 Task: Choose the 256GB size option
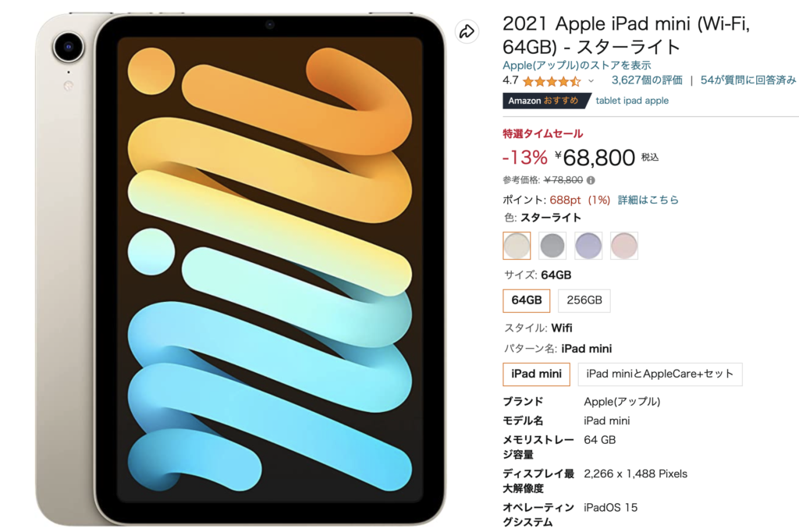[584, 300]
